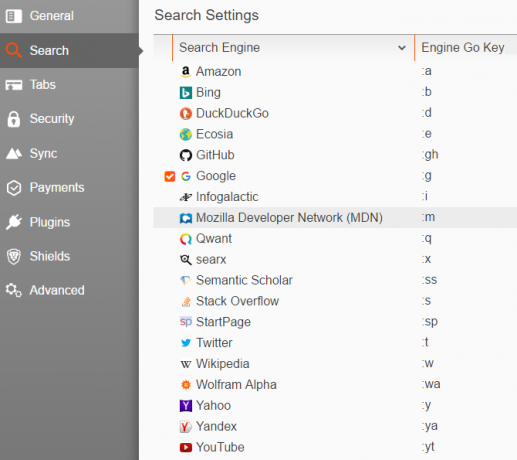The image size is (517, 460).
Task: Select Mozilla Developer Network (MDN) row
Action: point(335,218)
